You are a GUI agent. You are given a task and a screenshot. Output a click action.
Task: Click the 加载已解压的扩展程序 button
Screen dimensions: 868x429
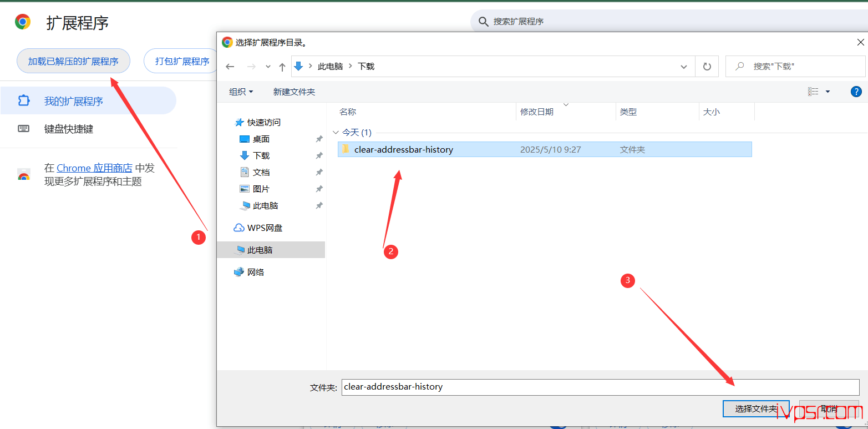(73, 61)
